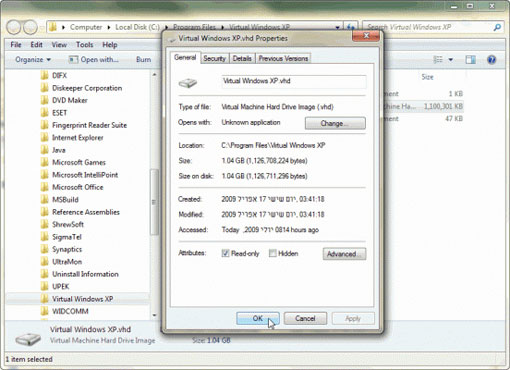Viewport: 510px width, 370px height.
Task: Select Fingerprint Reader Suite folder
Action: [89, 125]
